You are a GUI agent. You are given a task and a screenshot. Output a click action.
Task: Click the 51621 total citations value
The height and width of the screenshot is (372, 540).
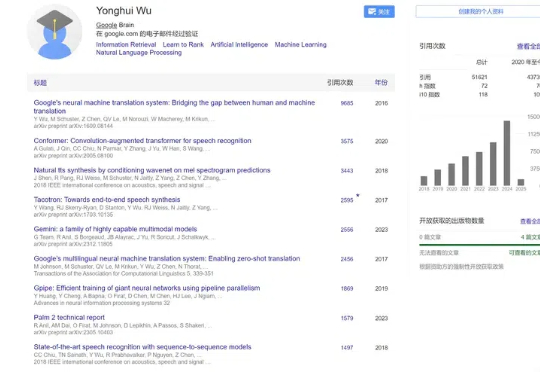click(479, 77)
